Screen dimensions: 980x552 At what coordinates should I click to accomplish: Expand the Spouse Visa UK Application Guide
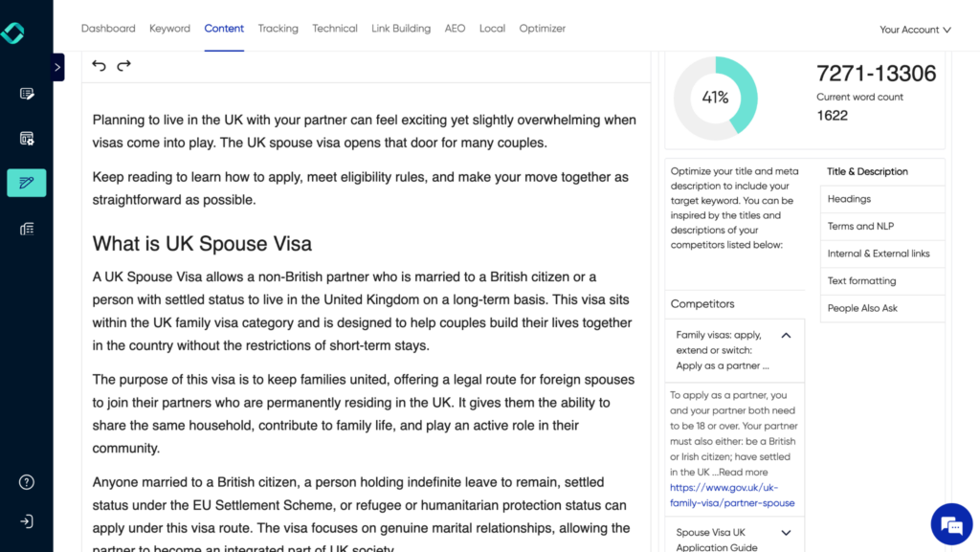786,533
